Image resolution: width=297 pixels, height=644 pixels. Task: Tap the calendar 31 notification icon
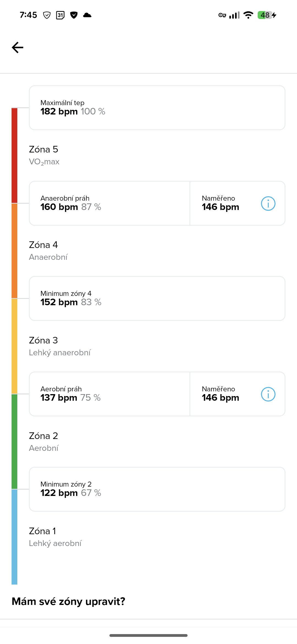click(x=60, y=15)
